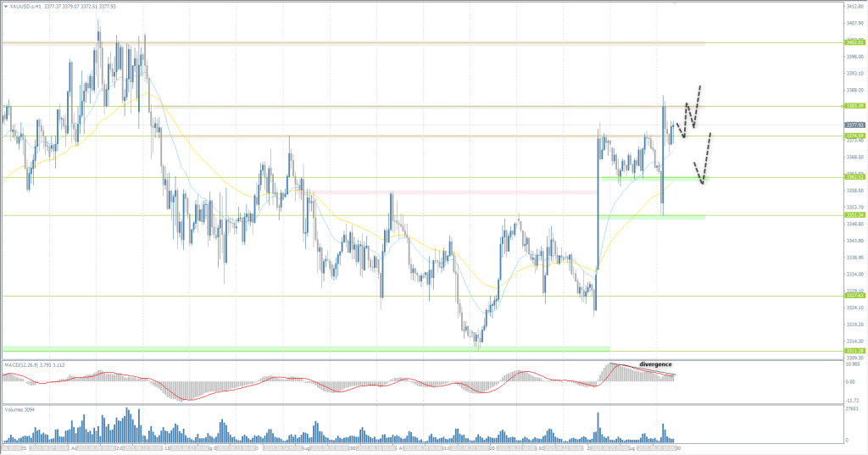The height and width of the screenshot is (455, 868).
Task: Select the 3383.39 price level label
Action: click(x=854, y=106)
